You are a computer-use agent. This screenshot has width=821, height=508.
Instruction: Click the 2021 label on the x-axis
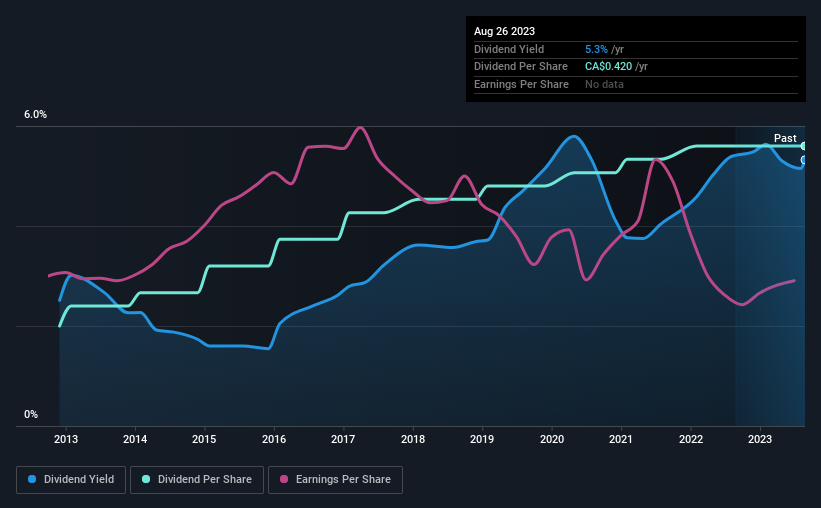coord(620,439)
